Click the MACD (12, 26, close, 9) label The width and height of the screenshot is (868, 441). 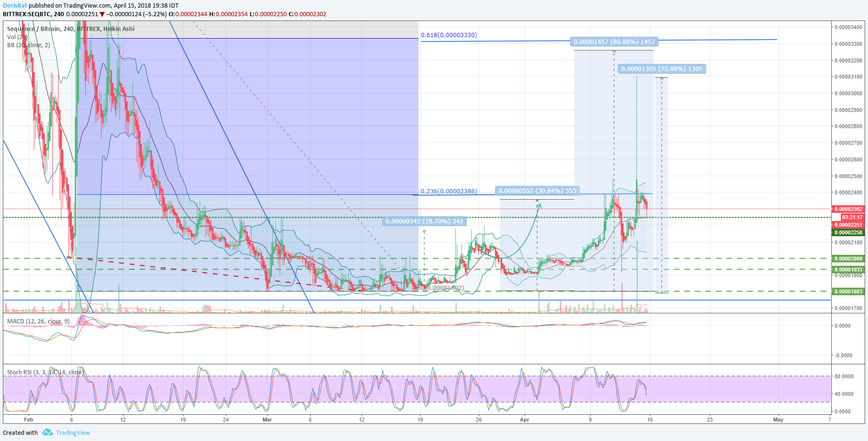pyautogui.click(x=38, y=321)
